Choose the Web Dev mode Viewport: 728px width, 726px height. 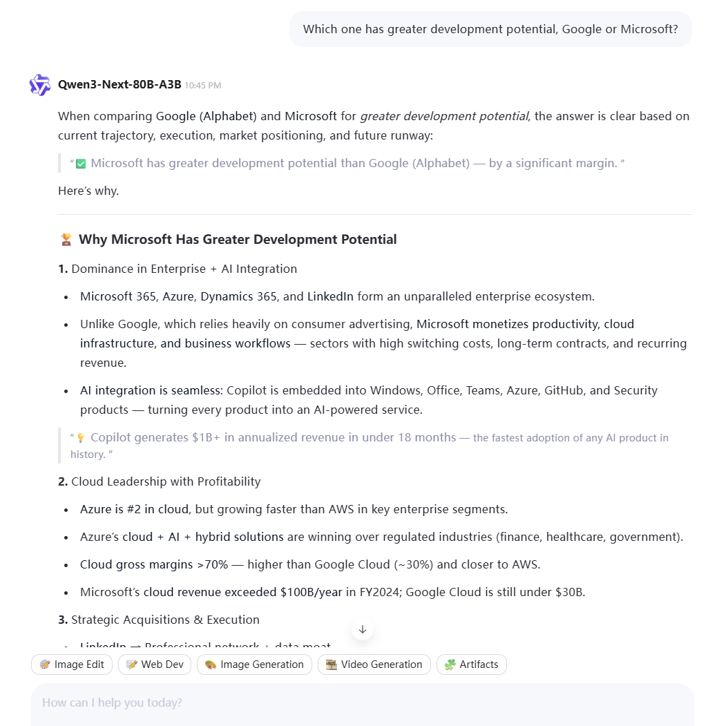(153, 665)
